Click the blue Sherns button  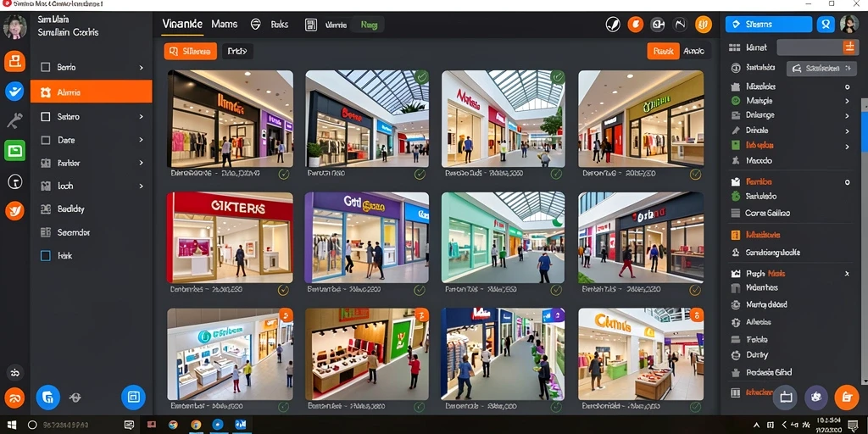point(769,25)
